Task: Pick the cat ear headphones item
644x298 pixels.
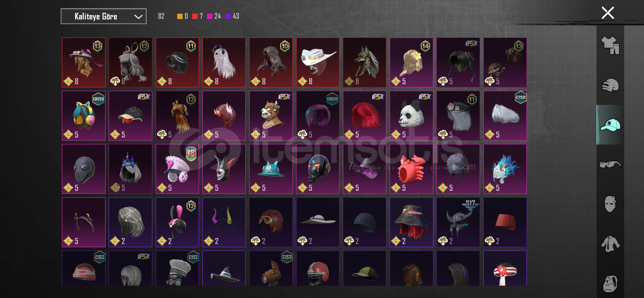Action: (x=84, y=116)
